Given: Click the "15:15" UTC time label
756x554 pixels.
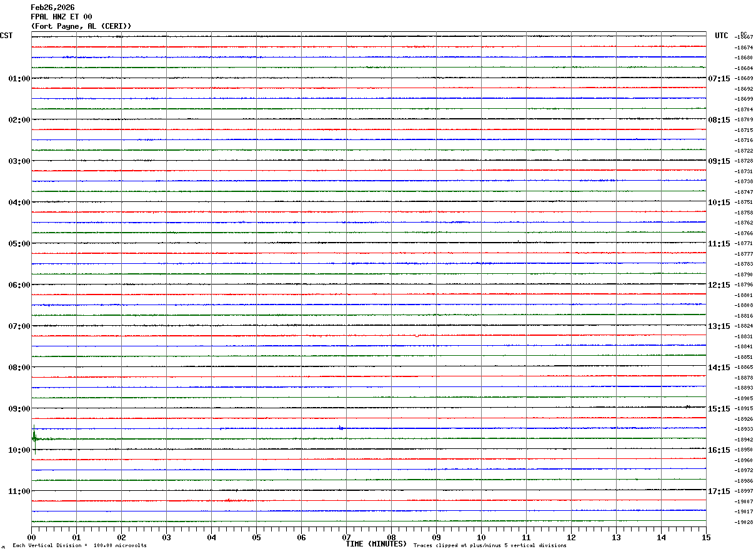Looking at the screenshot, I should tap(719, 409).
